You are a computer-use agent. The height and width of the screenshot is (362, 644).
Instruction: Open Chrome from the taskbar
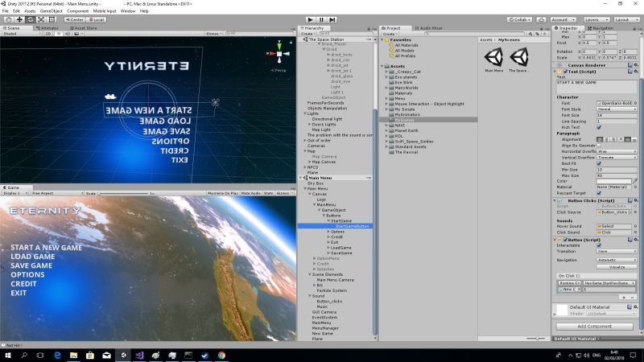tap(221, 355)
